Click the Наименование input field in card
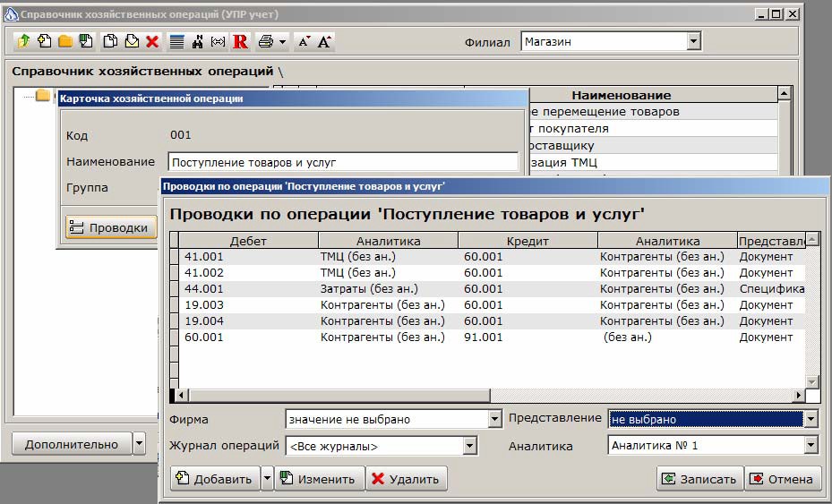The height and width of the screenshot is (504, 832). tap(343, 162)
